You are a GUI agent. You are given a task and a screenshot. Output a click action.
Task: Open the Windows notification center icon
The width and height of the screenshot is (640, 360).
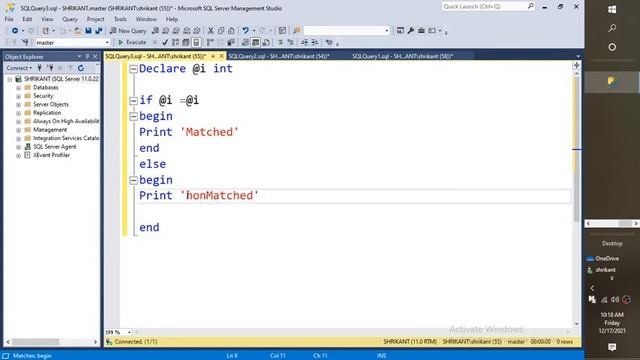click(612, 347)
